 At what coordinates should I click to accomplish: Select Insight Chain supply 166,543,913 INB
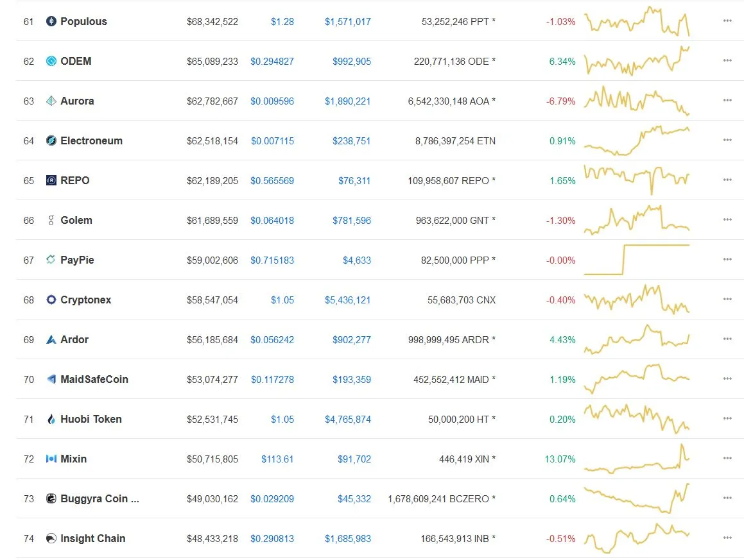454,539
